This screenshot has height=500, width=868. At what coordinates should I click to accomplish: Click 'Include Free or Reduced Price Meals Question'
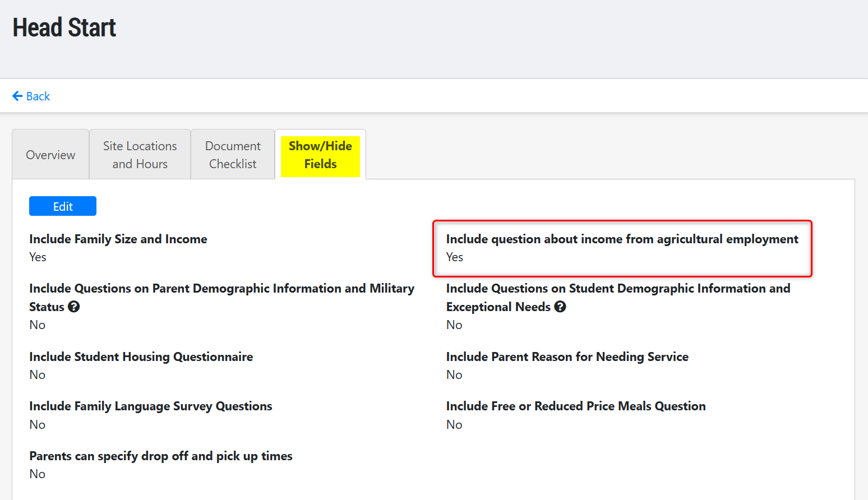pyautogui.click(x=576, y=406)
